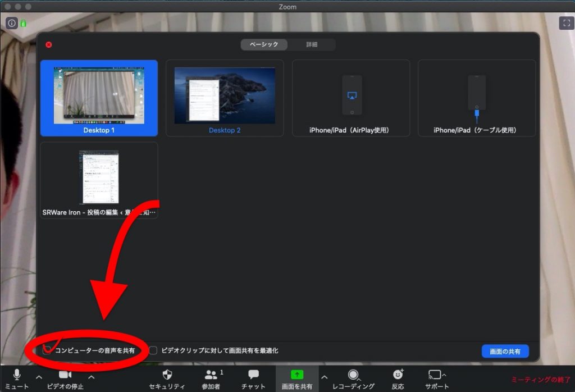Click the Support icon in toolbar
Viewport: 575px width, 392px height.
435,375
